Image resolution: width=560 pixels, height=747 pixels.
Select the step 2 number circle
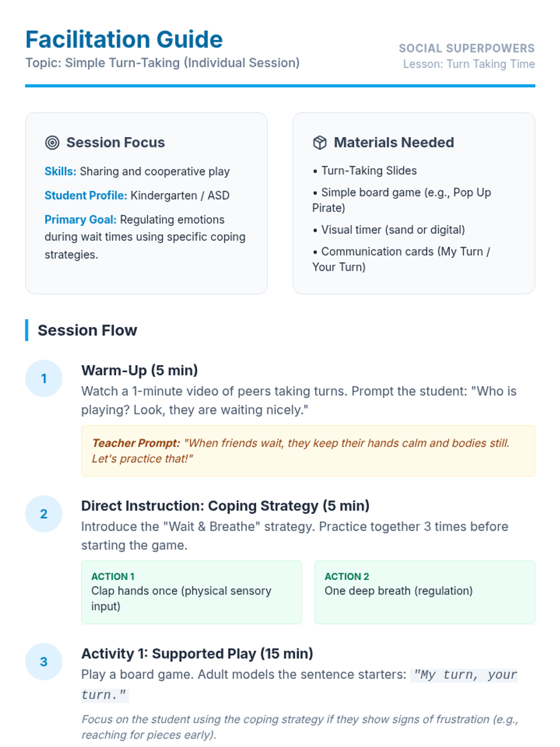(x=44, y=514)
